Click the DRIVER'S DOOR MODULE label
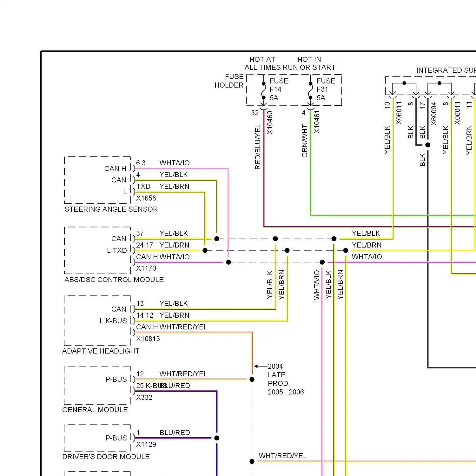 [x=106, y=457]
